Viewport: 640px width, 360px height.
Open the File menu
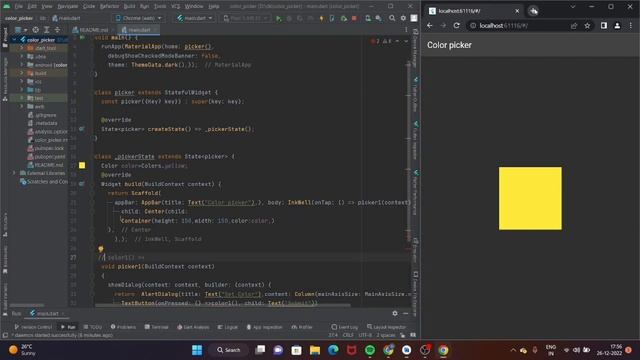coord(18,7)
